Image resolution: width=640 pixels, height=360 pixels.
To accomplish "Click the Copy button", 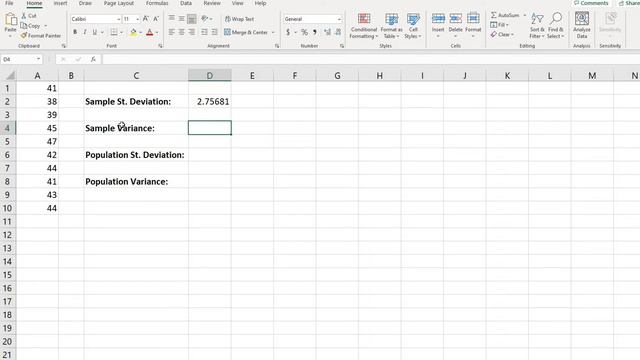I will (31, 26).
